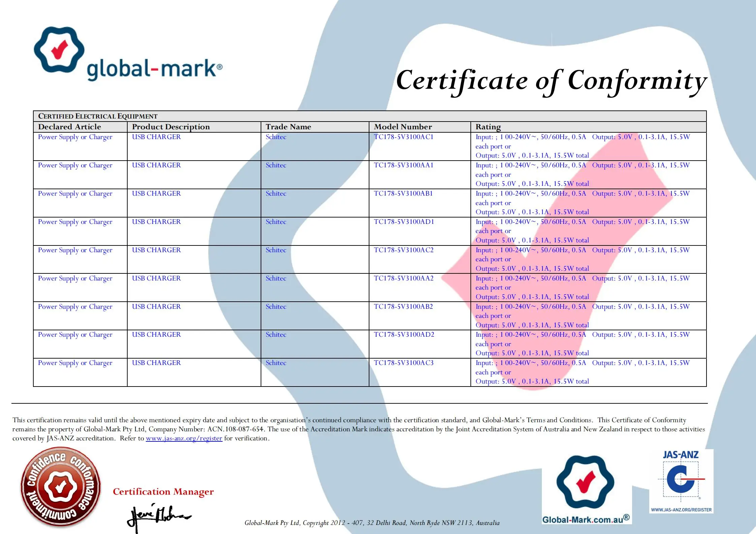Viewport: 756px width, 534px height.
Task: Click the Global-Mark Pty Ltd copyright footer text
Action: [372, 523]
